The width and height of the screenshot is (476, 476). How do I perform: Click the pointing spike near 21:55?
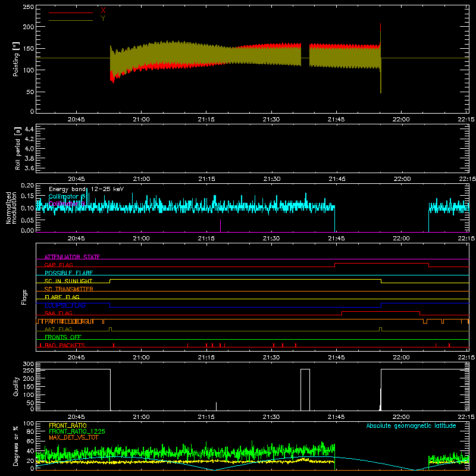381,58
